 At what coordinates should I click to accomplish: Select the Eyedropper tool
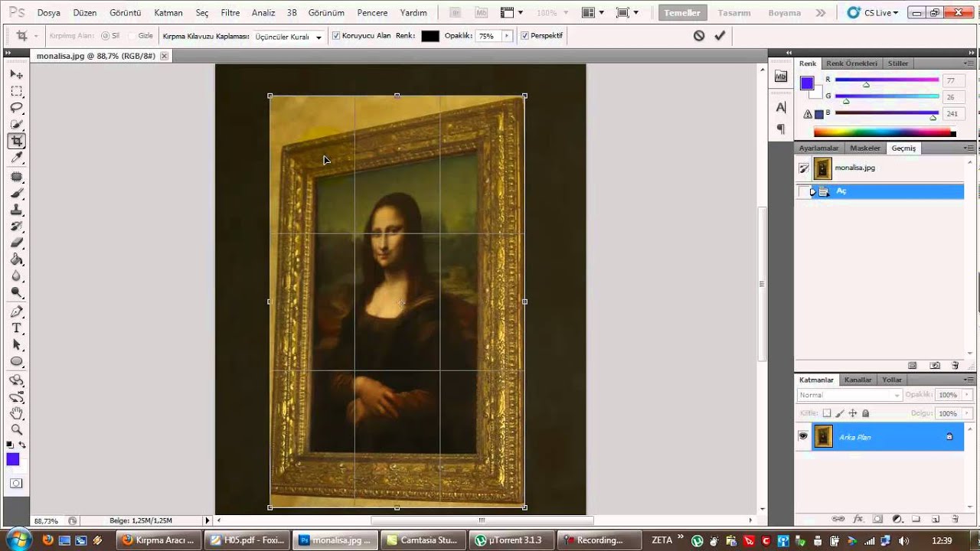[x=16, y=158]
